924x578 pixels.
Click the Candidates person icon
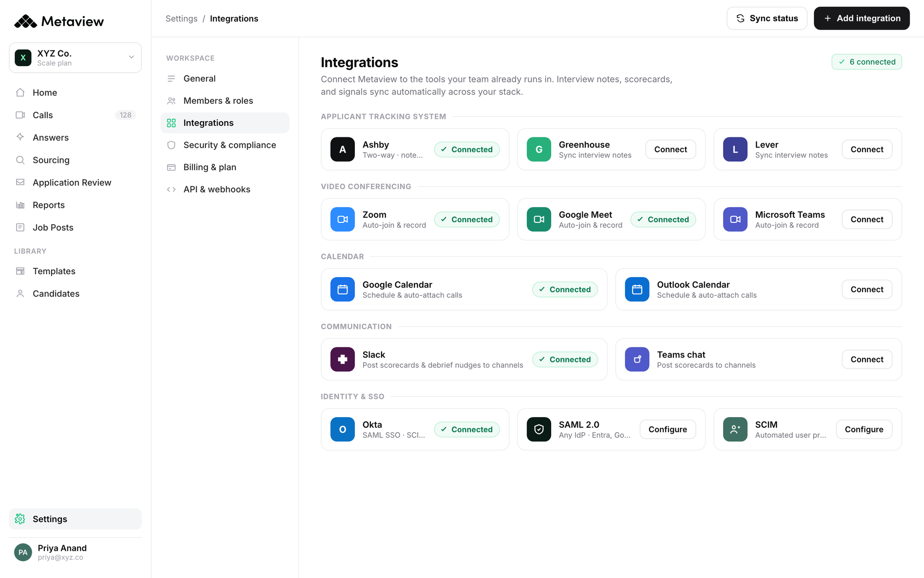[x=20, y=294]
